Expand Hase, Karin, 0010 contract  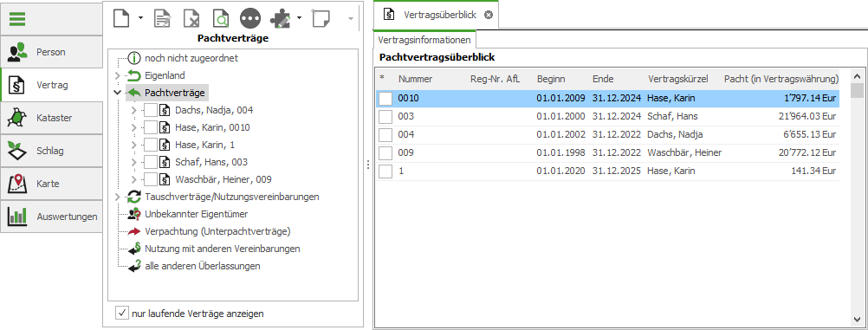click(133, 127)
